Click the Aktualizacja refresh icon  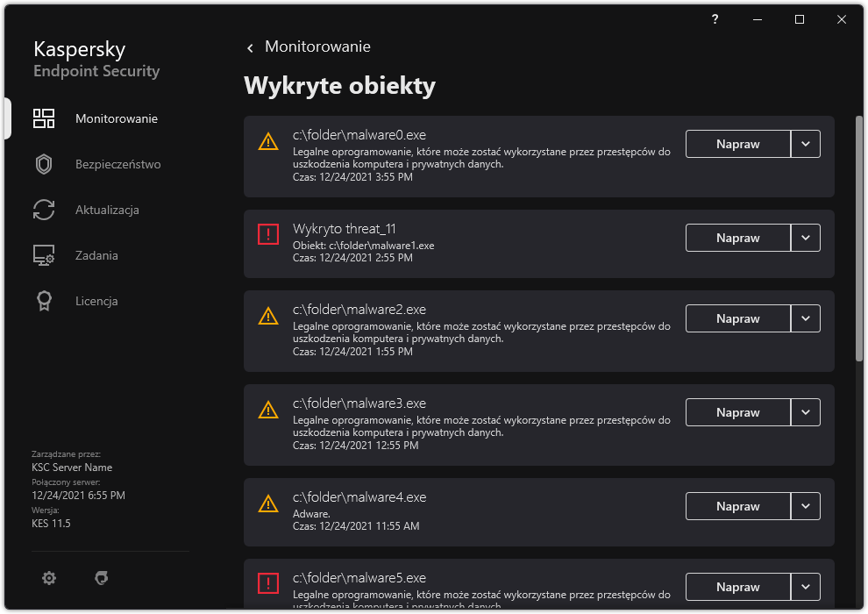[x=44, y=209]
